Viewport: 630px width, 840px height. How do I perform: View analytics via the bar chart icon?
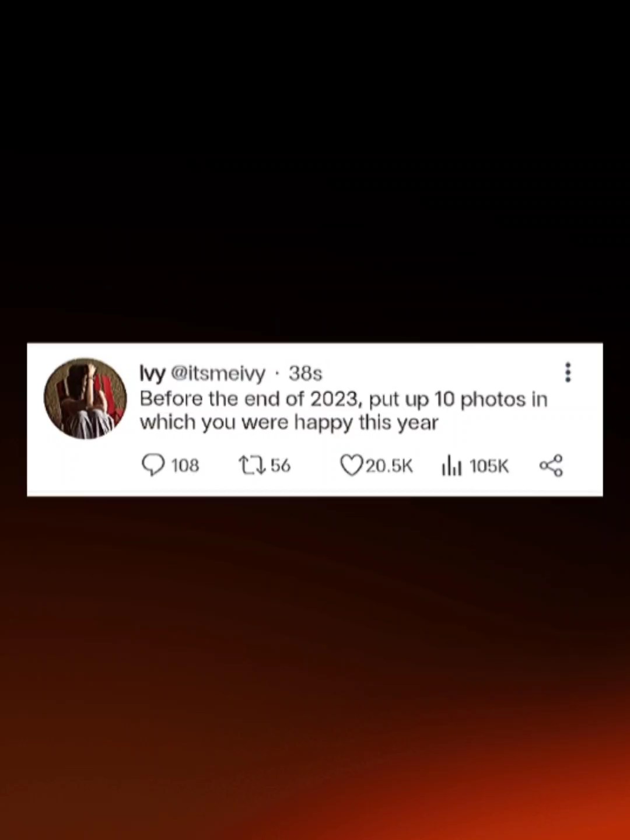click(452, 465)
